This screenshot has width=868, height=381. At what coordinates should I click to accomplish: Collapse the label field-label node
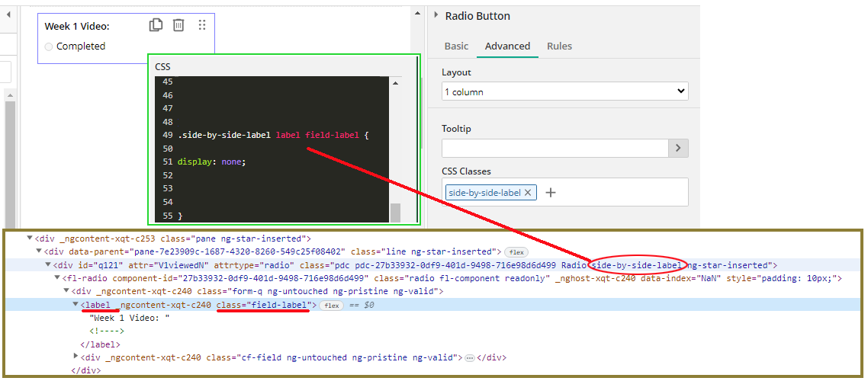point(76,304)
